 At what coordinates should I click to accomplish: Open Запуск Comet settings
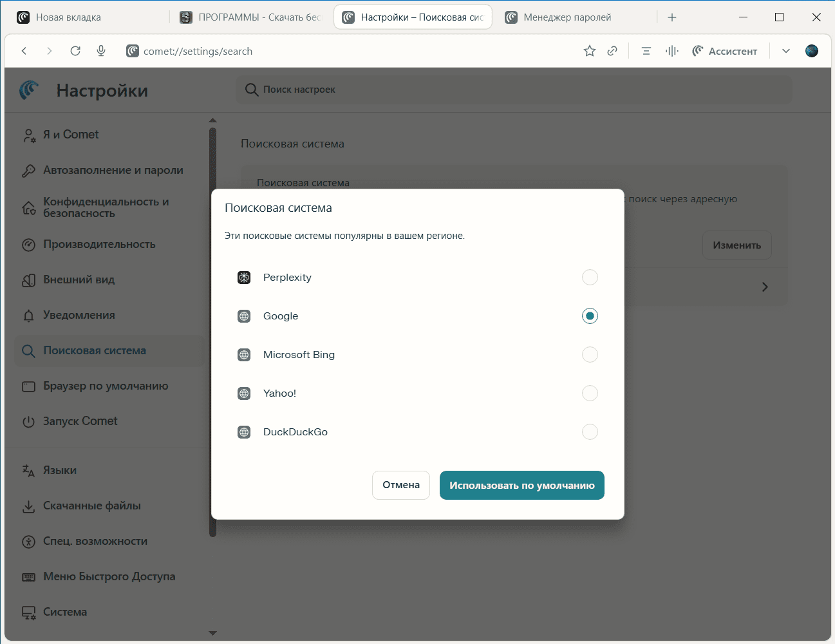(x=109, y=422)
